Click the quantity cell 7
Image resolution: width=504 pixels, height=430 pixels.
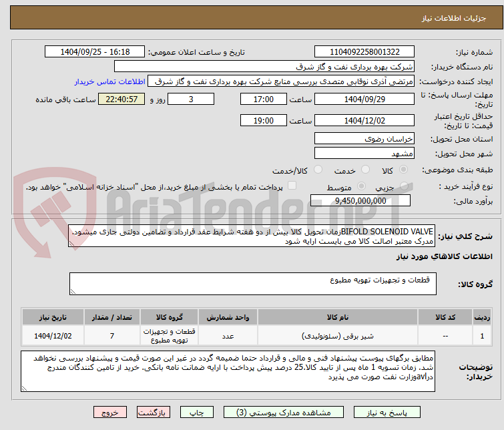click(112, 336)
